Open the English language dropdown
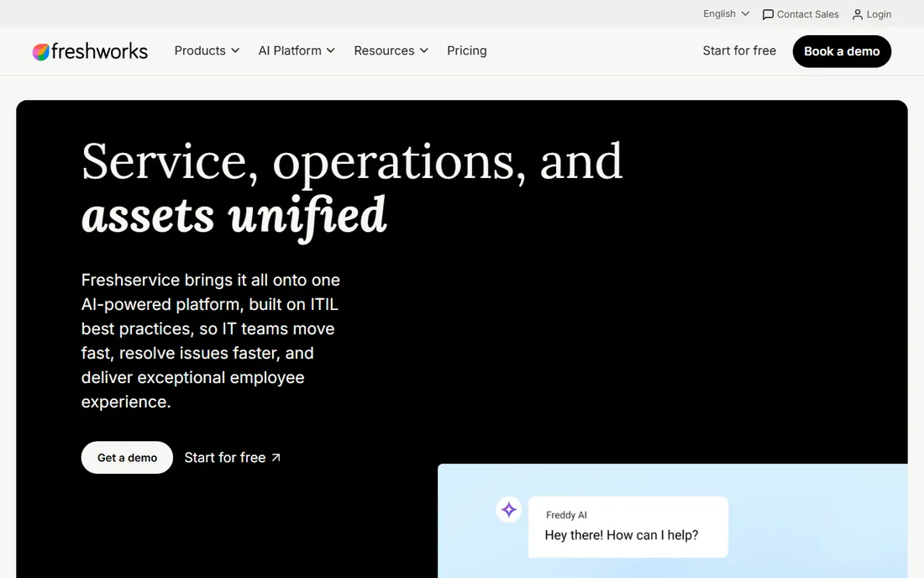Screen dimensions: 924x578 pos(726,13)
